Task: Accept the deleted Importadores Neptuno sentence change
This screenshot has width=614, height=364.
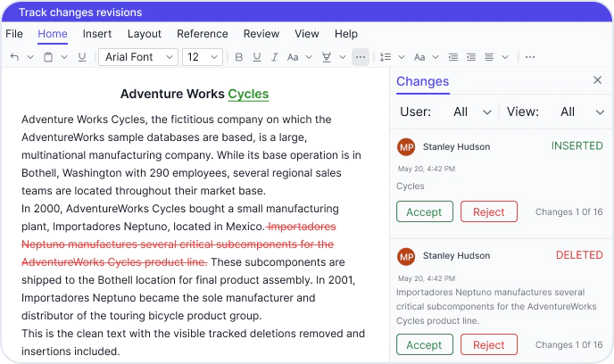Action: (x=425, y=345)
